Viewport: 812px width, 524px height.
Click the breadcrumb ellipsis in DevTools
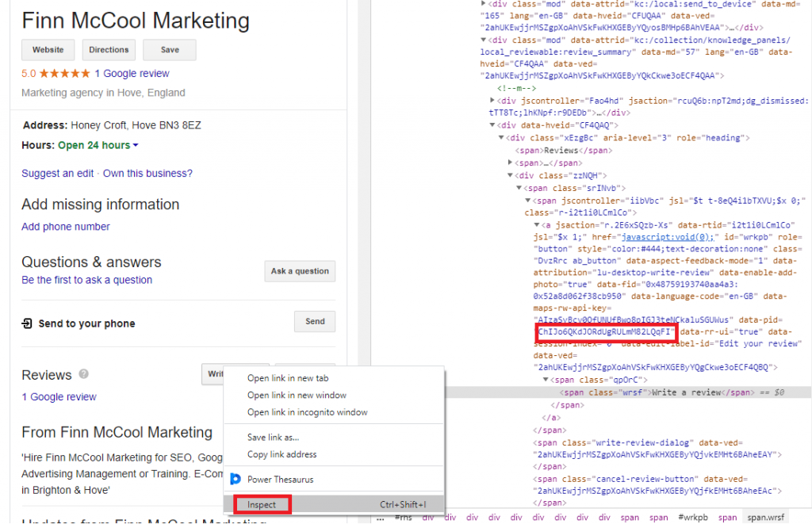click(381, 518)
